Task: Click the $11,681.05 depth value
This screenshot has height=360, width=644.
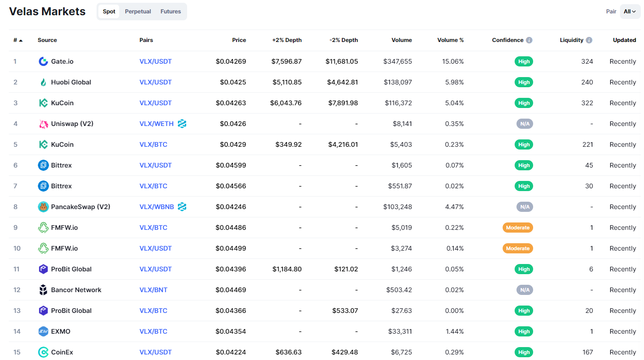Action: tap(341, 61)
